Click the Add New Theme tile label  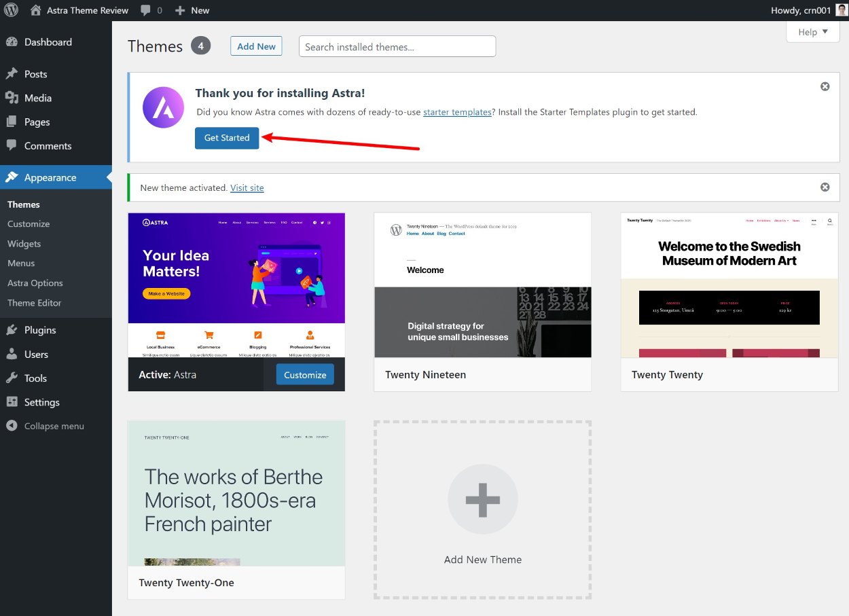[483, 560]
